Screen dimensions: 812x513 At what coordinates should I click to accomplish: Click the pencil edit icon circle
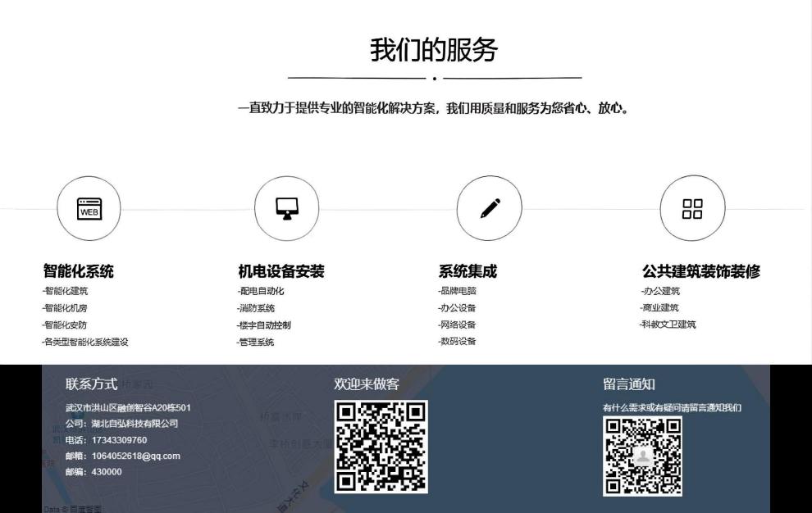[x=490, y=209]
